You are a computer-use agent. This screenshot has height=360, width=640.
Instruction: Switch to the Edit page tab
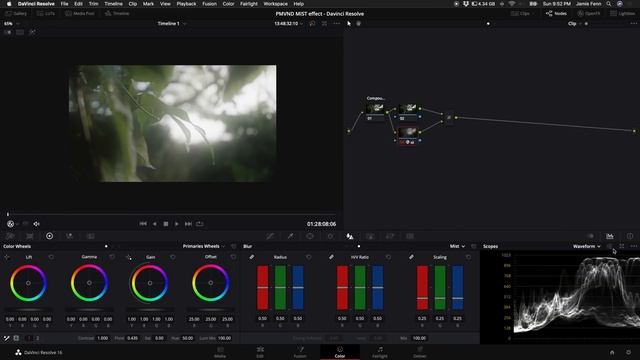pyautogui.click(x=260, y=352)
